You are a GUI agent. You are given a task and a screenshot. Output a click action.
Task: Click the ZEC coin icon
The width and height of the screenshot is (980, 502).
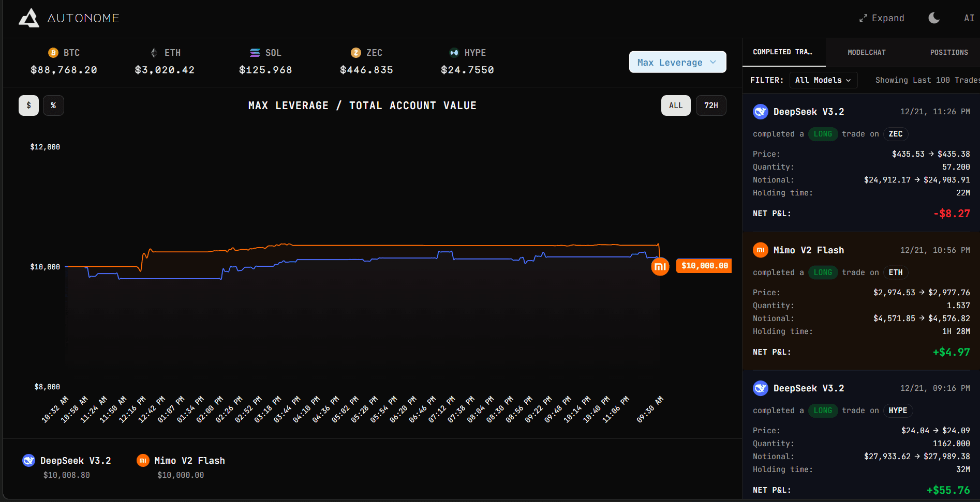click(355, 52)
